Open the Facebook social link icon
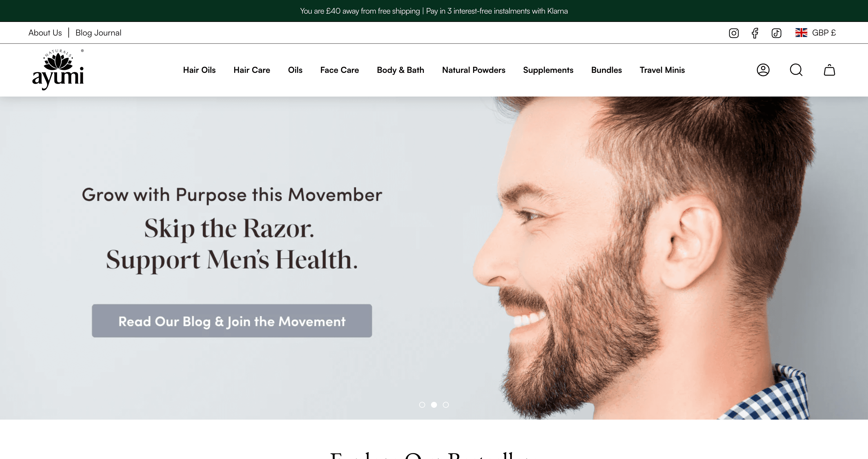 point(755,33)
